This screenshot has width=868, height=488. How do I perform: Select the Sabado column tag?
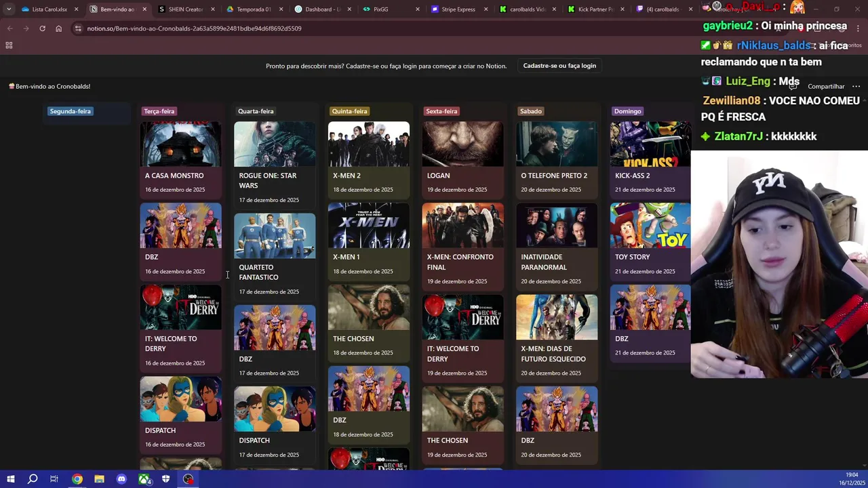click(x=530, y=111)
